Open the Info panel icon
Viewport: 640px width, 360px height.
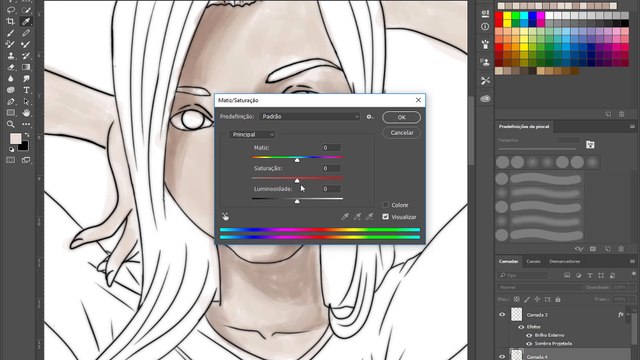click(x=485, y=27)
